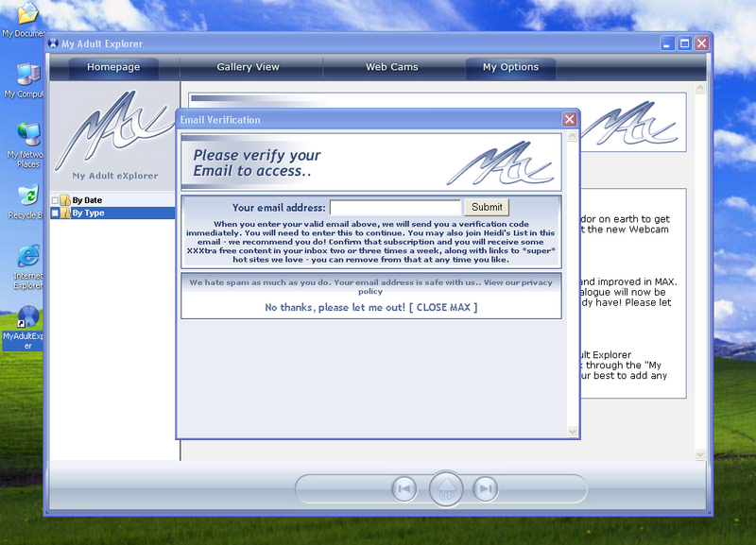This screenshot has width=756, height=545.
Task: Open the Recycle Bin desktop icon
Action: point(26,201)
